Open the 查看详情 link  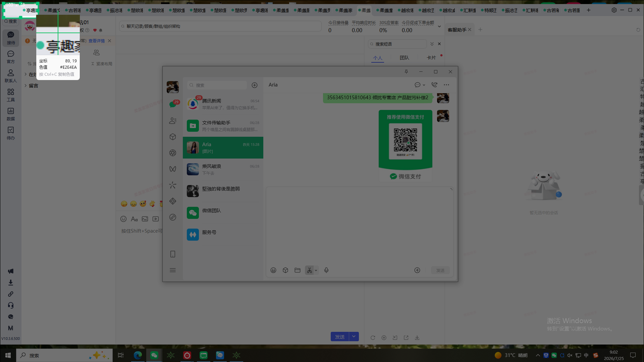pyautogui.click(x=97, y=41)
